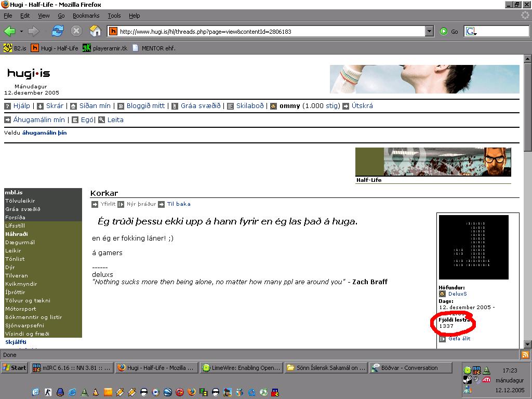
Task: Open the Go menu
Action: 61,16
